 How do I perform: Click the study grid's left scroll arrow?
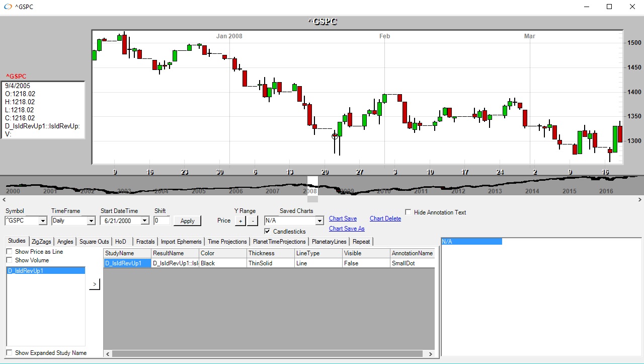tap(107, 354)
